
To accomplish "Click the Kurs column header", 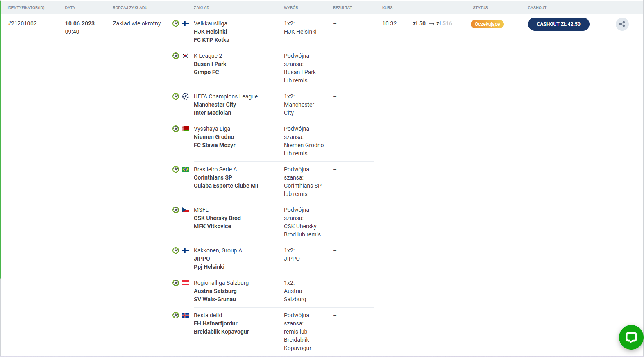I will pyautogui.click(x=387, y=8).
